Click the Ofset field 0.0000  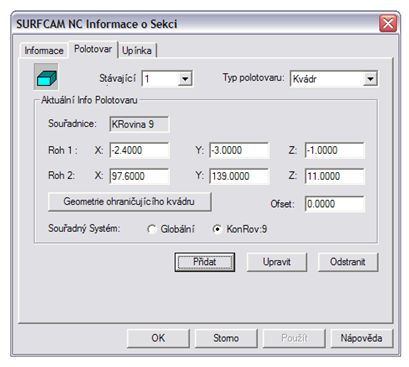335,204
